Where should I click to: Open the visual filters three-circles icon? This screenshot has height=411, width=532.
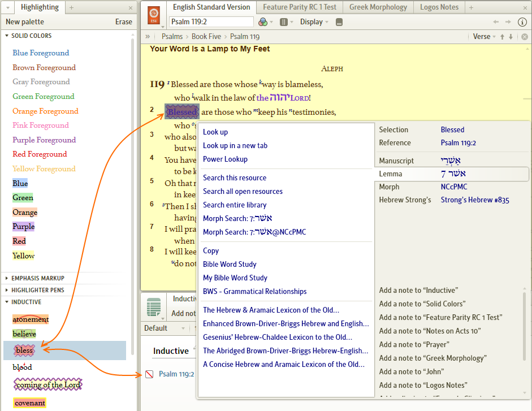point(263,22)
